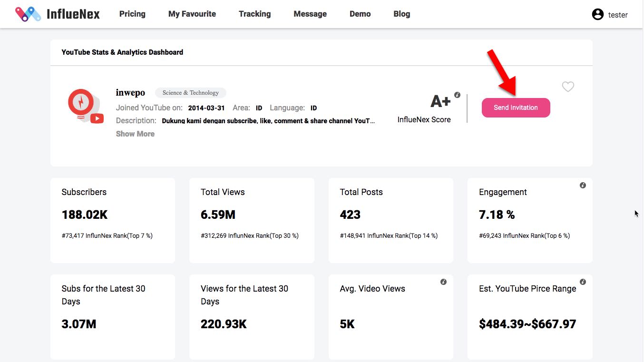Viewport: 644px width, 362px height.
Task: Click Est. YouTube Price Range info icon
Action: click(x=583, y=282)
